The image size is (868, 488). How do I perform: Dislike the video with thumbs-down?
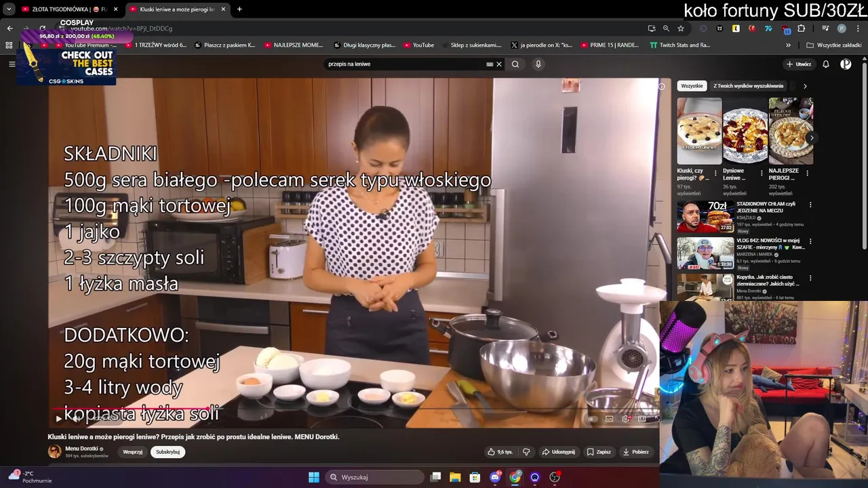526,452
